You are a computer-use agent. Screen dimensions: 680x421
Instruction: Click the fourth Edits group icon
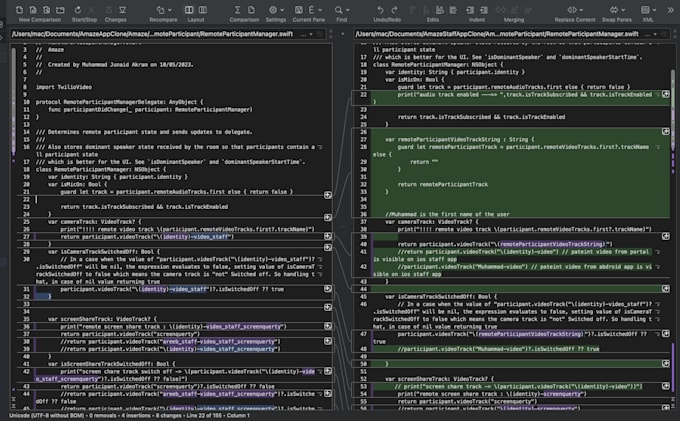click(x=453, y=10)
